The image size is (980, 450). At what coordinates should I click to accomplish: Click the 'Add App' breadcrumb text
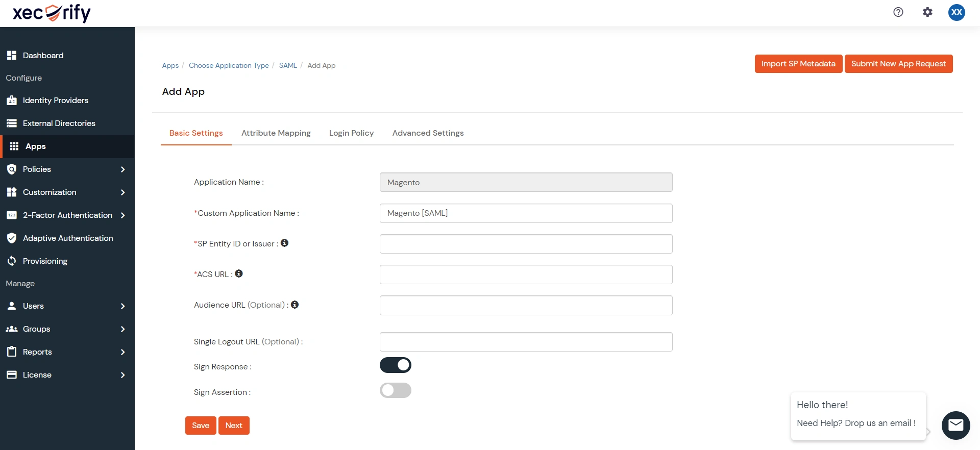click(x=322, y=65)
